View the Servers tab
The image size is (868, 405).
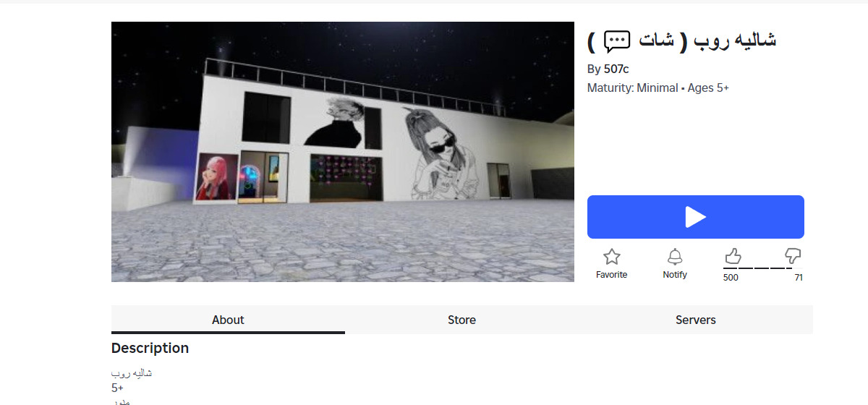[696, 320]
